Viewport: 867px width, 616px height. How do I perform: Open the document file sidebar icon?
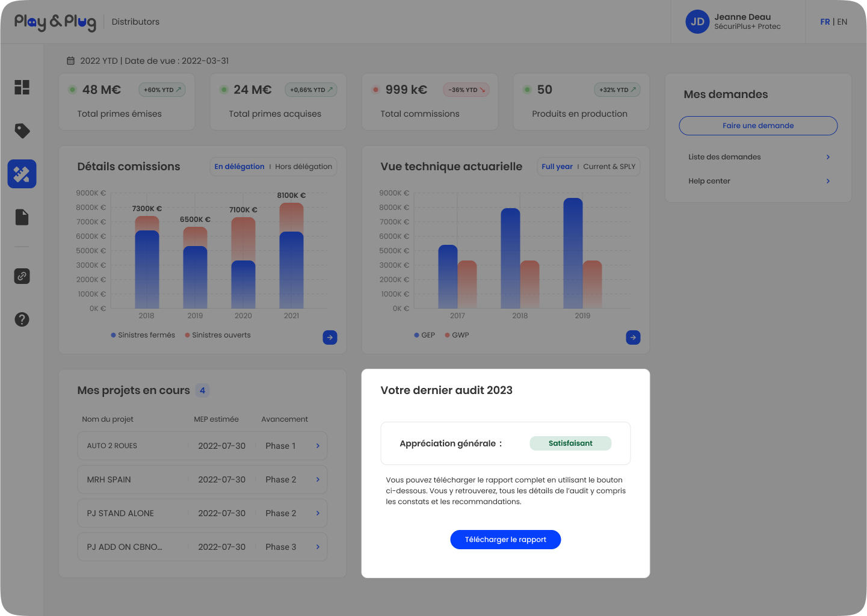22,217
